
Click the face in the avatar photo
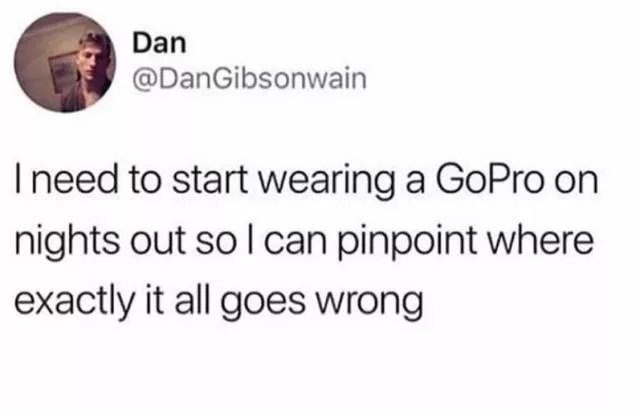(94, 58)
